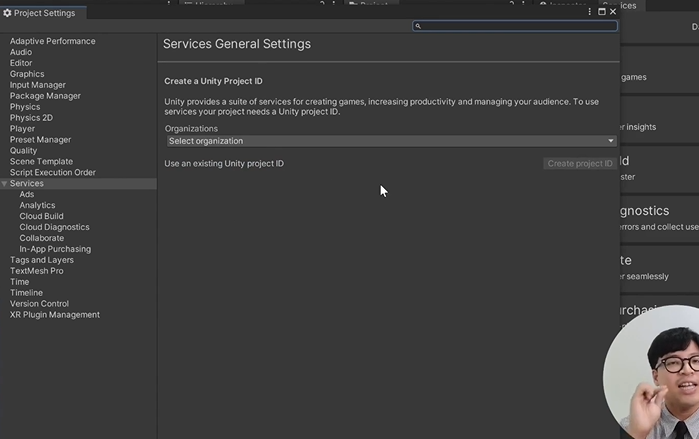Select Preset Manager in sidebar

click(40, 139)
